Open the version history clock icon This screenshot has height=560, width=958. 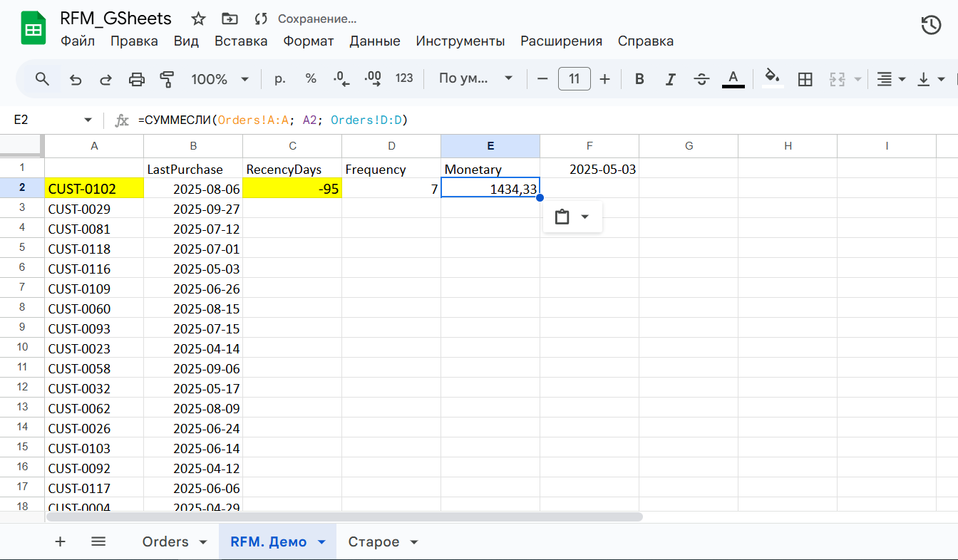tap(931, 26)
